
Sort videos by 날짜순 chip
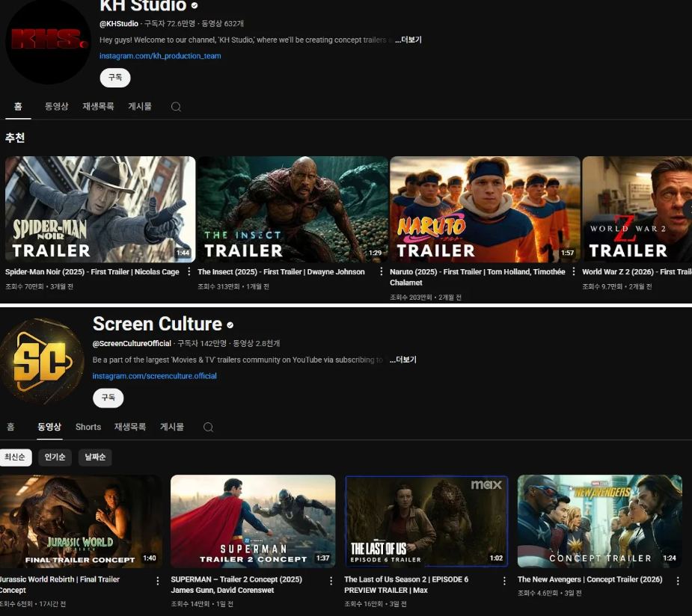pos(95,458)
